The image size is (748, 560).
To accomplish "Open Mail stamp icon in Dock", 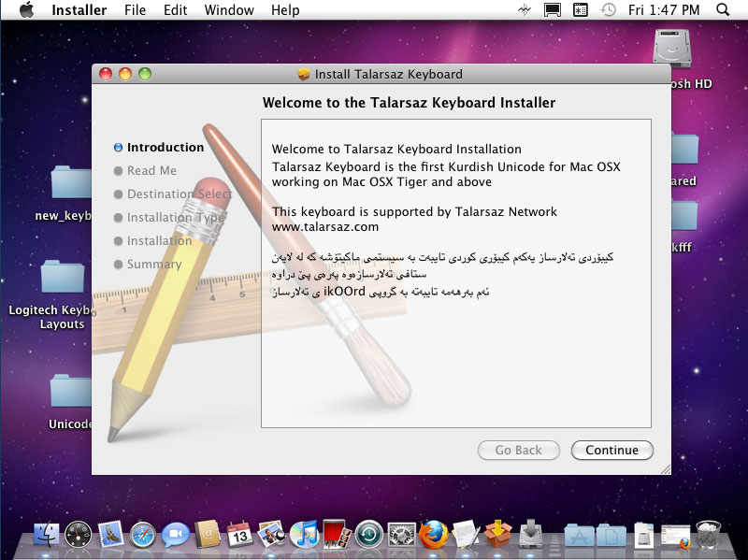I will 110,533.
